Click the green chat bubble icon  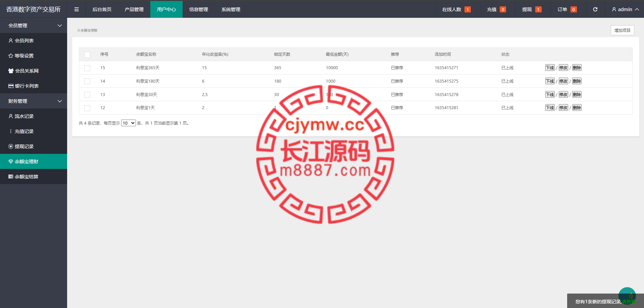click(x=627, y=296)
